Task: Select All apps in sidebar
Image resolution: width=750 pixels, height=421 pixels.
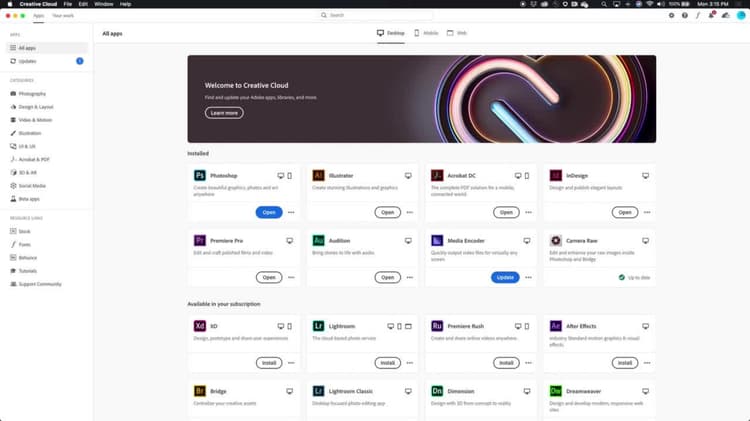Action: 47,48
